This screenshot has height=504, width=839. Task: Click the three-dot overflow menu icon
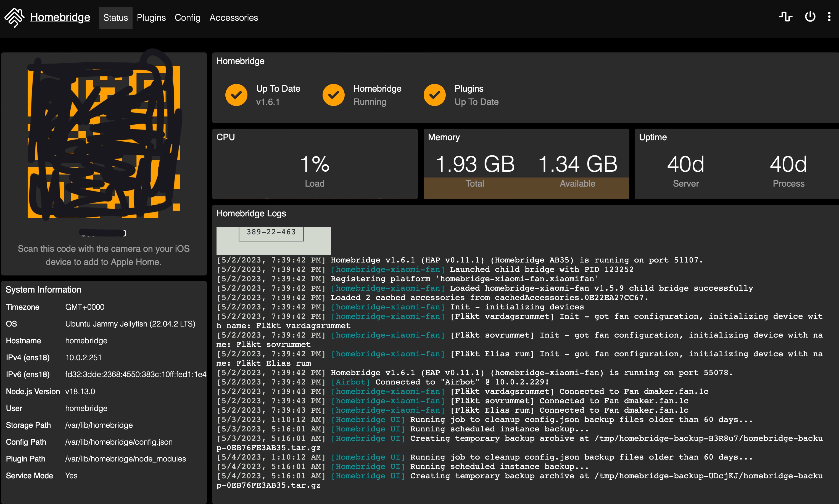pos(829,17)
